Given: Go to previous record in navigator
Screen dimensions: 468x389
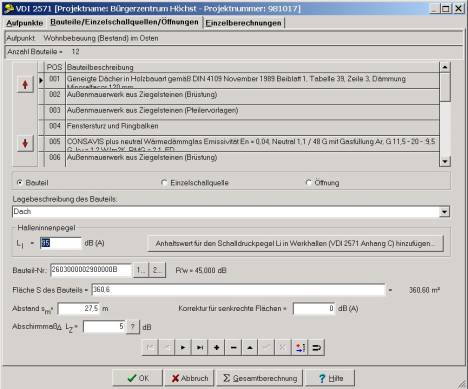Looking at the screenshot, I should tap(167, 348).
